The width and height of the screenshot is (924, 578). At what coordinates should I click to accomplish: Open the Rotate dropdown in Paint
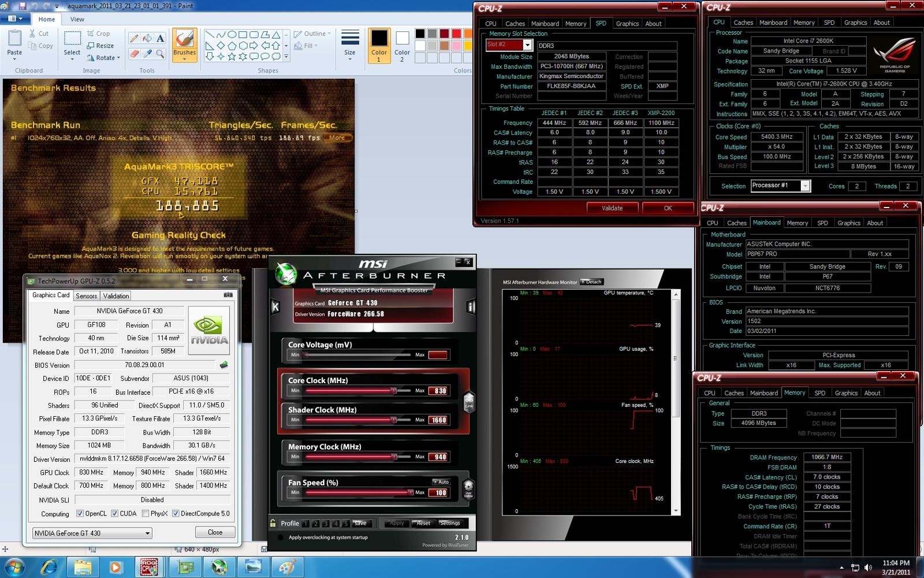pyautogui.click(x=103, y=58)
